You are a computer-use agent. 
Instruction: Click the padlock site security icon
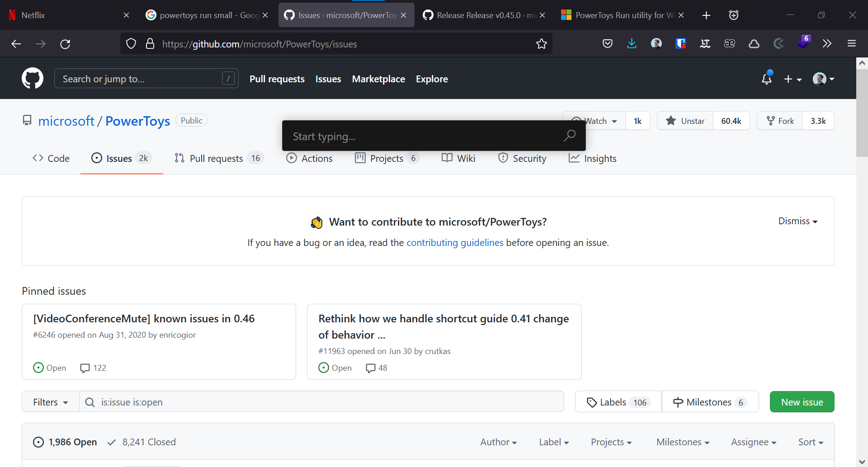tap(150, 44)
